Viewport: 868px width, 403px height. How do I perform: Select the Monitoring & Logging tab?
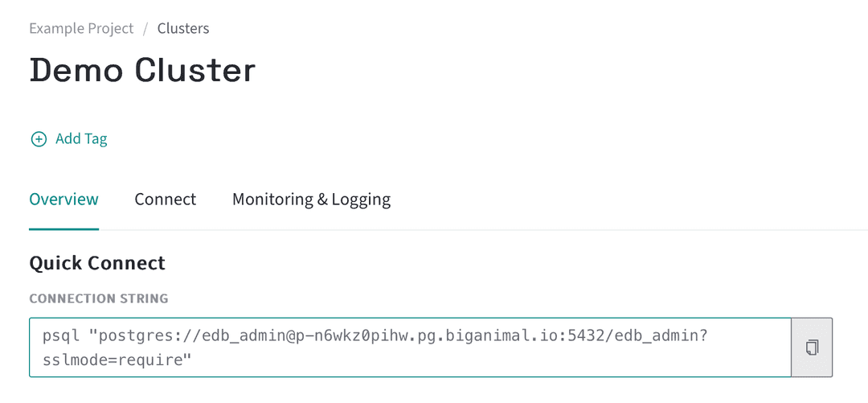311,199
